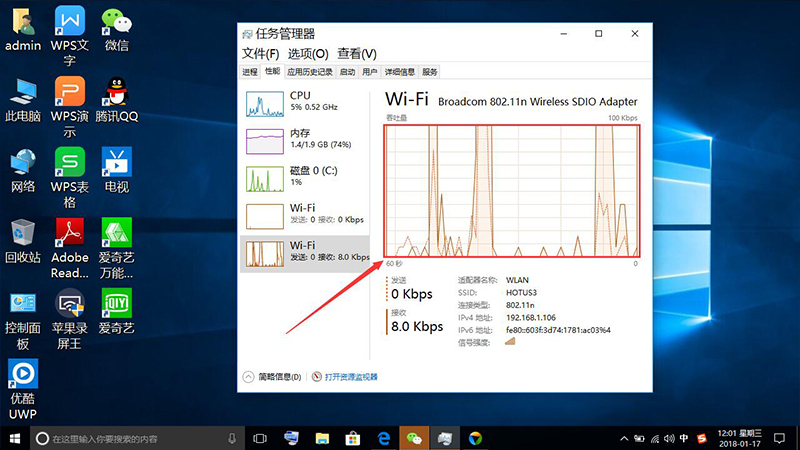Screen dimensions: 800x450
Task: Open 网络 desktop icon
Action: coord(23,171)
